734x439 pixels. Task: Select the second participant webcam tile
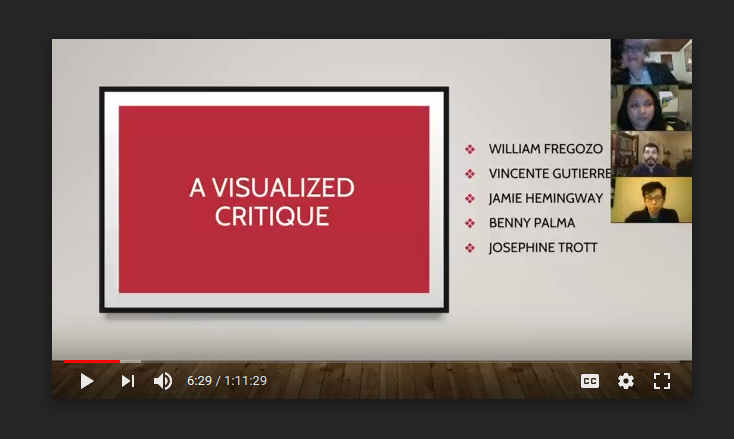point(650,108)
